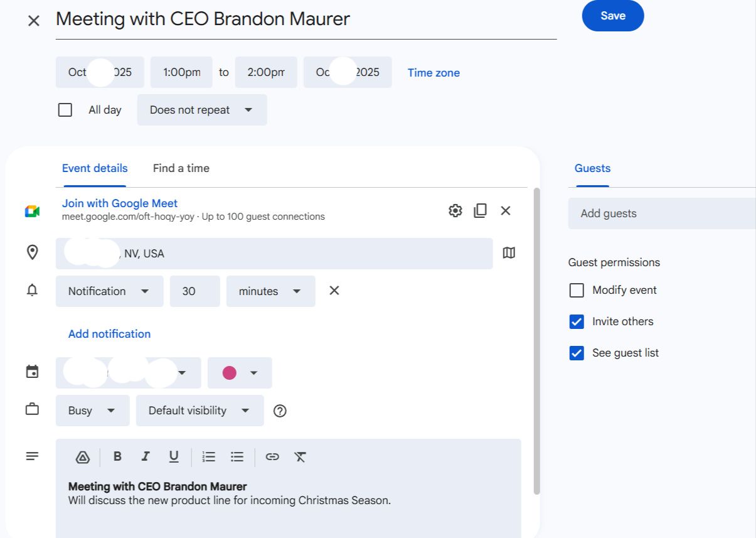
Task: Click the Save button
Action: click(612, 16)
